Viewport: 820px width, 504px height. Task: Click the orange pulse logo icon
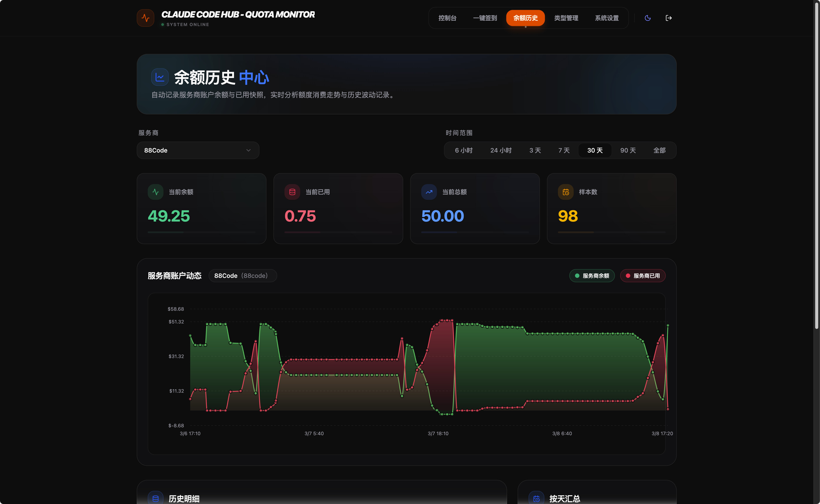point(145,18)
